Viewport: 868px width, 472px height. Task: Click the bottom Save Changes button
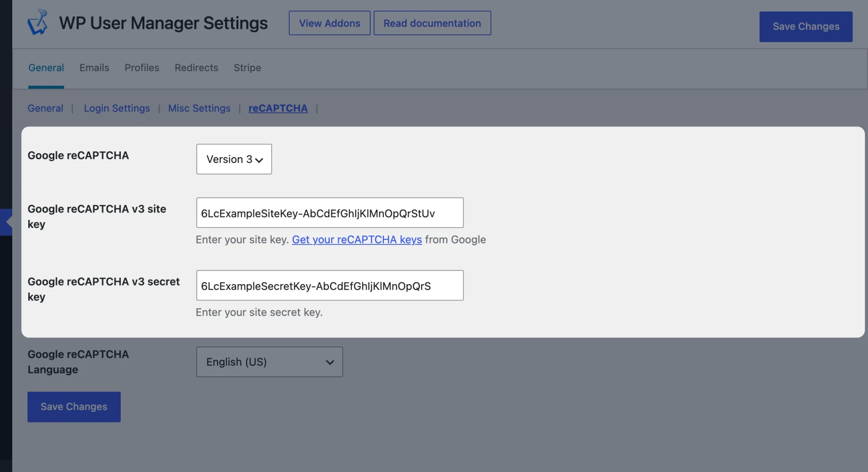tap(74, 407)
